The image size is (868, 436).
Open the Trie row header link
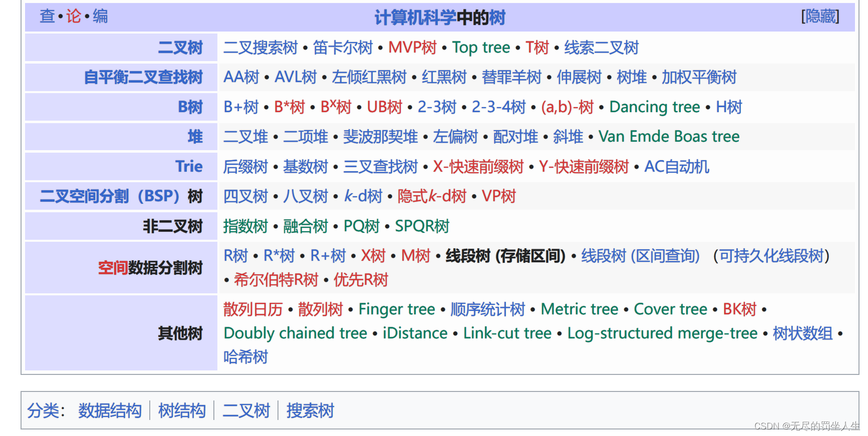tap(189, 166)
